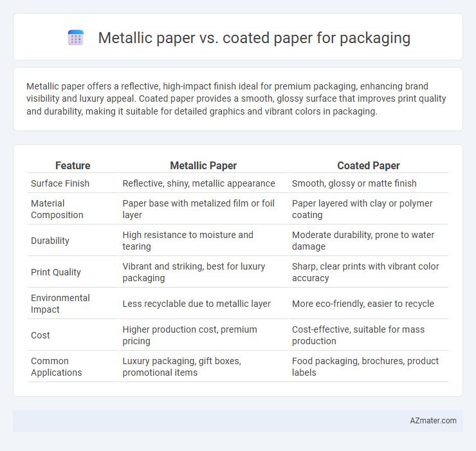This screenshot has height=451, width=476.
Task: Open the AZmater.com footer link
Action: tap(433, 420)
